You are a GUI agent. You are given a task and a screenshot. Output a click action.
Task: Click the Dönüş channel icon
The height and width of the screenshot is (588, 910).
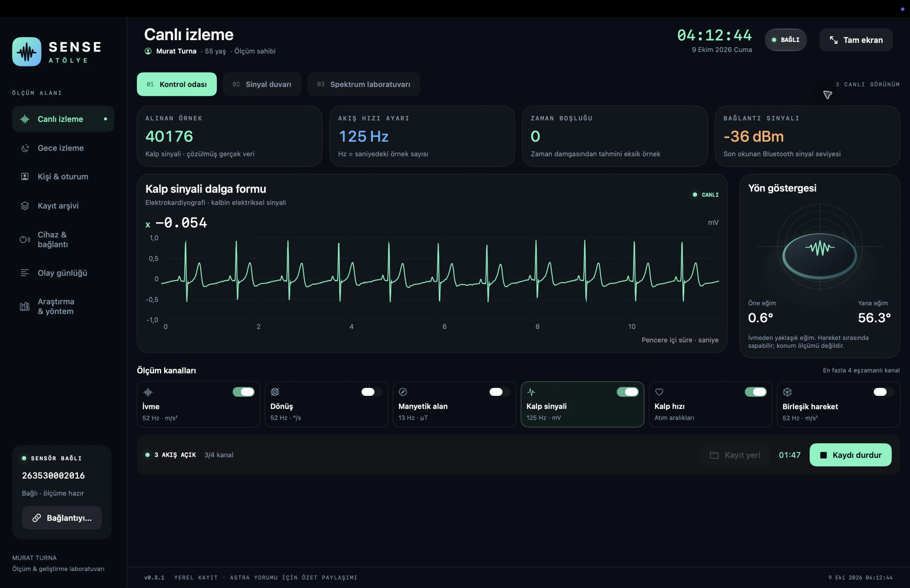click(x=275, y=392)
